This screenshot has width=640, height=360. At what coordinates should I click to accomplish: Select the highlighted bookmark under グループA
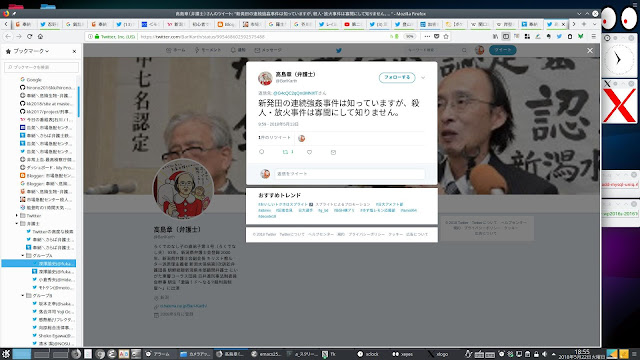(x=39, y=264)
